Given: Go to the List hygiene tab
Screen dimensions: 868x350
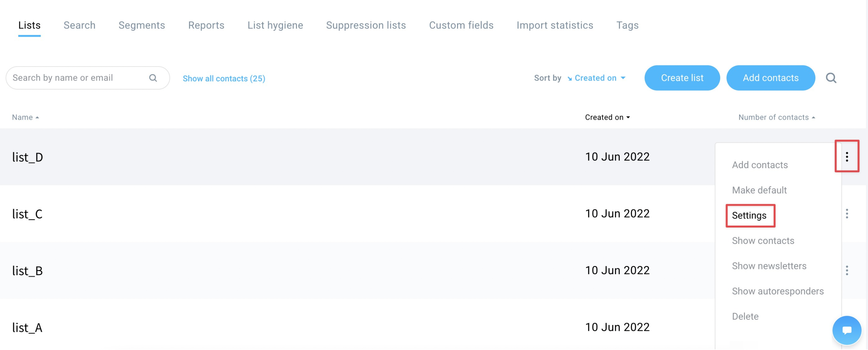Looking at the screenshot, I should [275, 25].
